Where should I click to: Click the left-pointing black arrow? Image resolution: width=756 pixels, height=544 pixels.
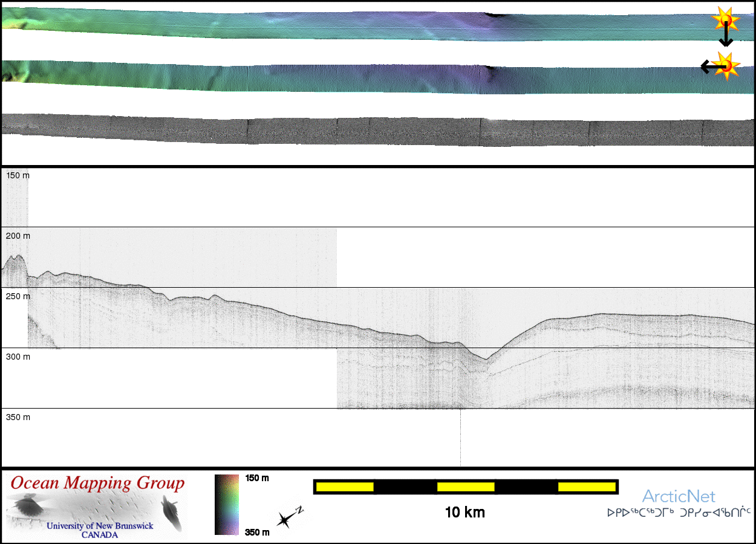pyautogui.click(x=707, y=66)
